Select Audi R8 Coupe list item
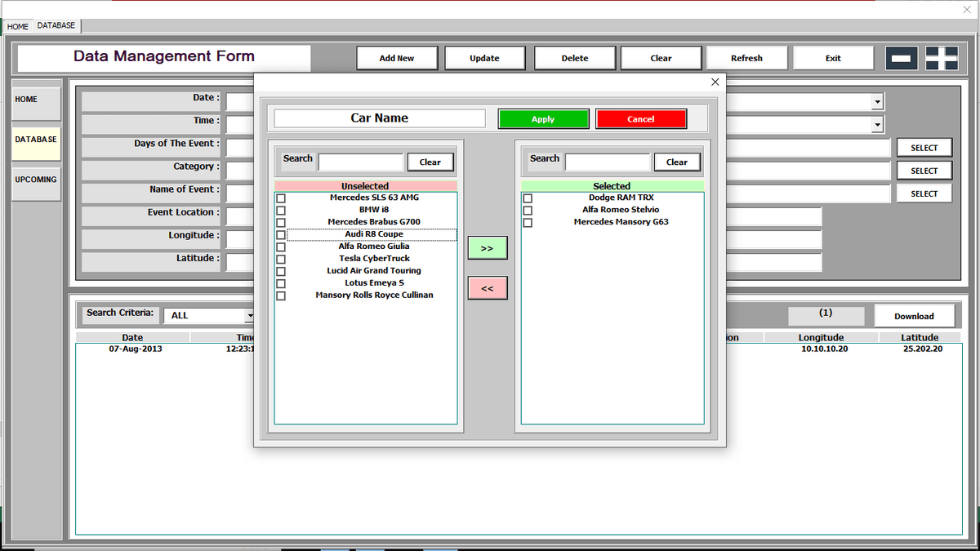The width and height of the screenshot is (980, 551). 373,234
